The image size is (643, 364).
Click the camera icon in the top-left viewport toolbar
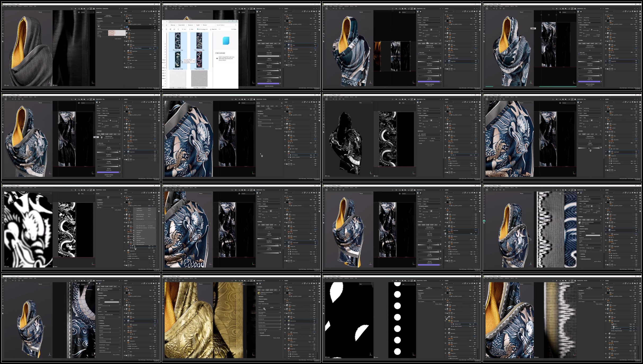[x=84, y=9]
